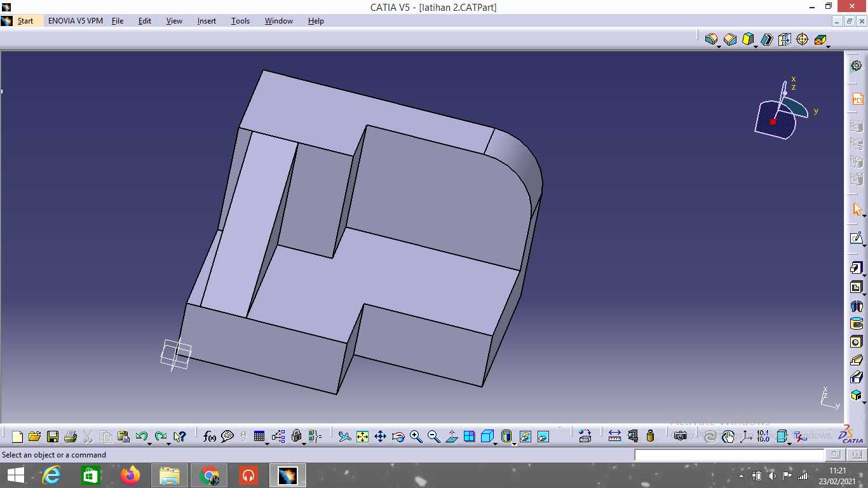
Task: Activate the What's This help cursor
Action: coord(180,437)
